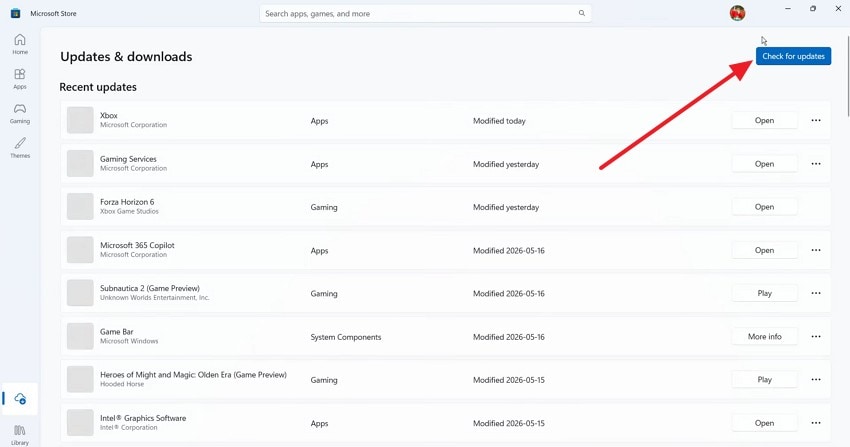The image size is (850, 447).
Task: Open Forza Horizon 6
Action: [x=764, y=207]
